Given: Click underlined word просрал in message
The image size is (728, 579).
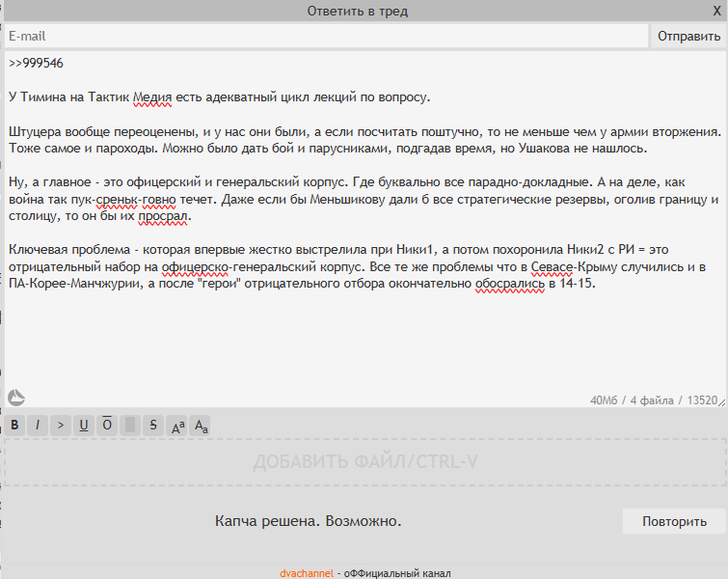Looking at the screenshot, I should pyautogui.click(x=163, y=216).
